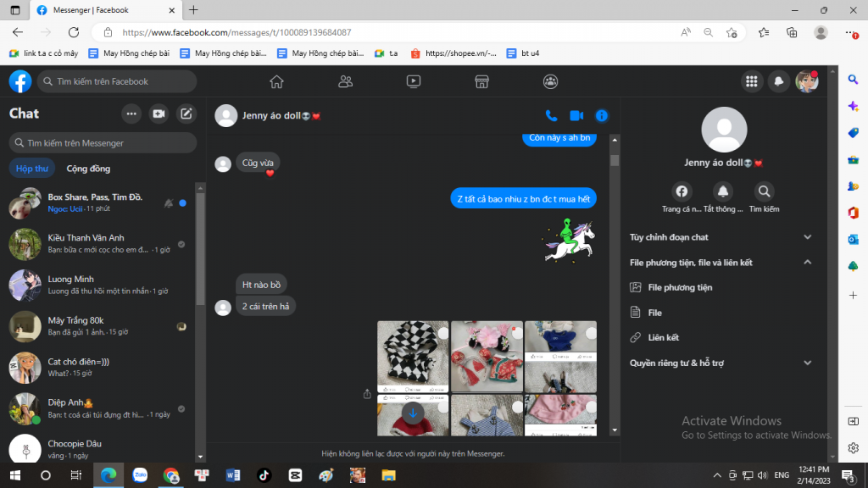Open the Facebook apps menu grid

click(750, 81)
